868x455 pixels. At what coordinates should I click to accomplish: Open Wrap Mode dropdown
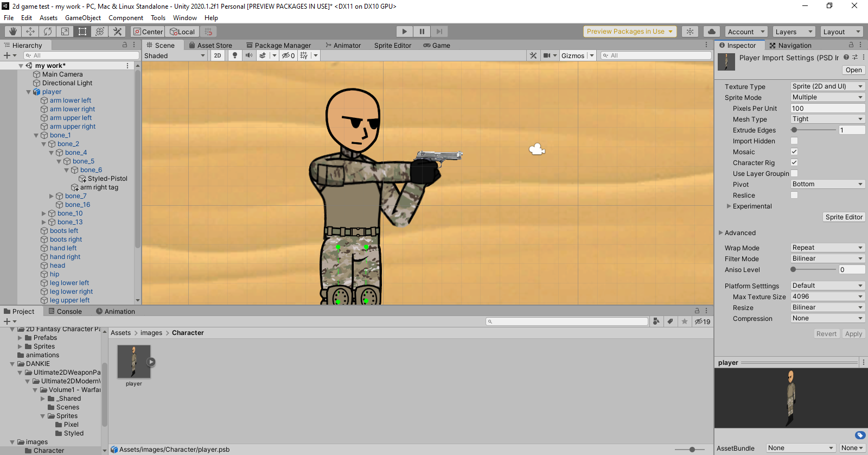coord(827,248)
